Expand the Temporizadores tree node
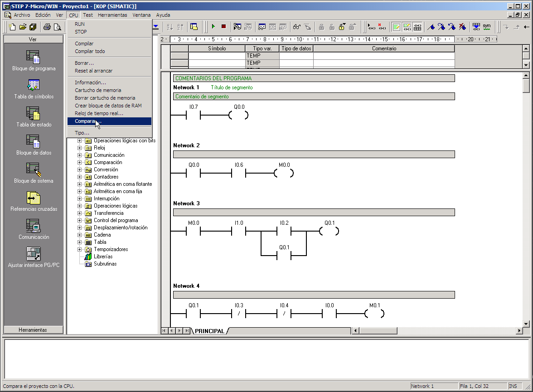This screenshot has height=392, width=533. click(80, 250)
